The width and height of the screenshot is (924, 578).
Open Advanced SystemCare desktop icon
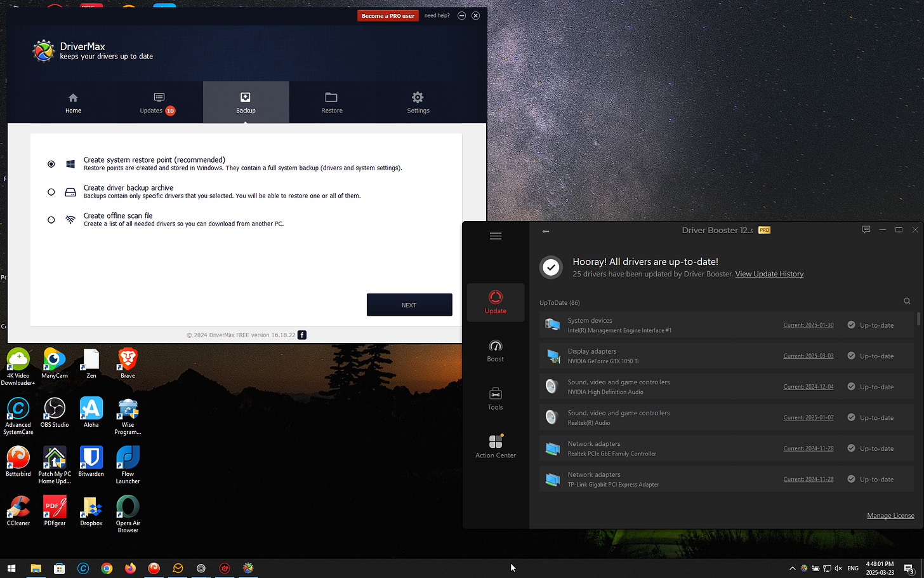pyautogui.click(x=18, y=416)
